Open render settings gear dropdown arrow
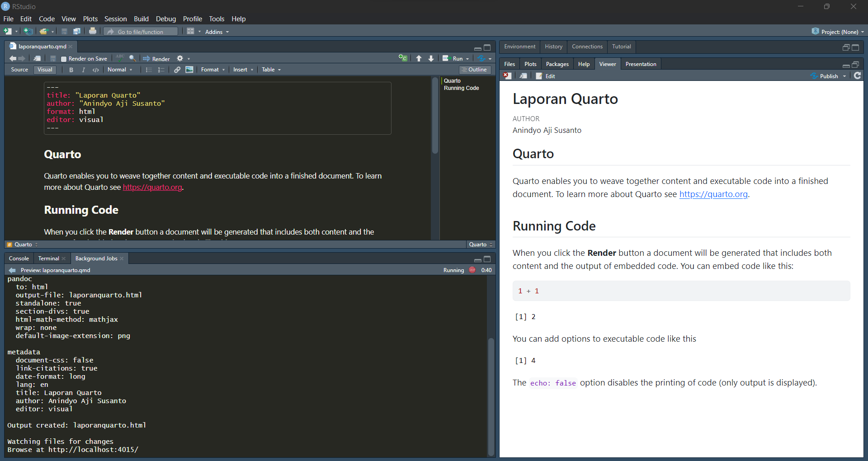The image size is (868, 461). [x=189, y=59]
